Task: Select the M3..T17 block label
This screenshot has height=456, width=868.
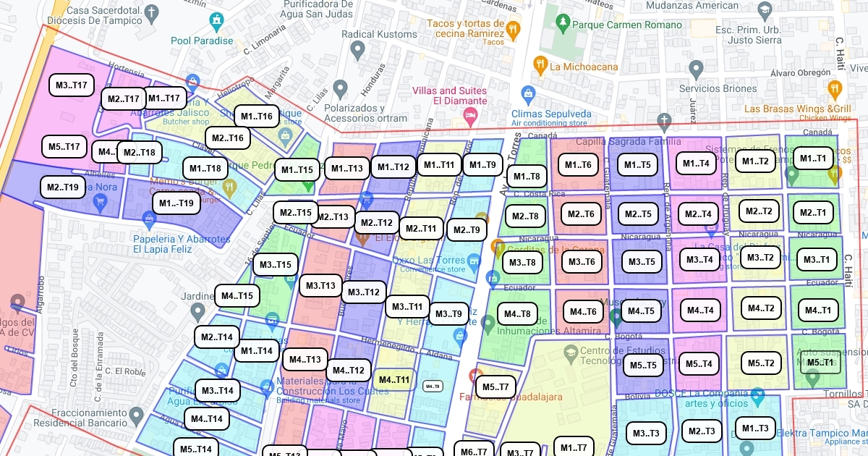Action: (72, 85)
